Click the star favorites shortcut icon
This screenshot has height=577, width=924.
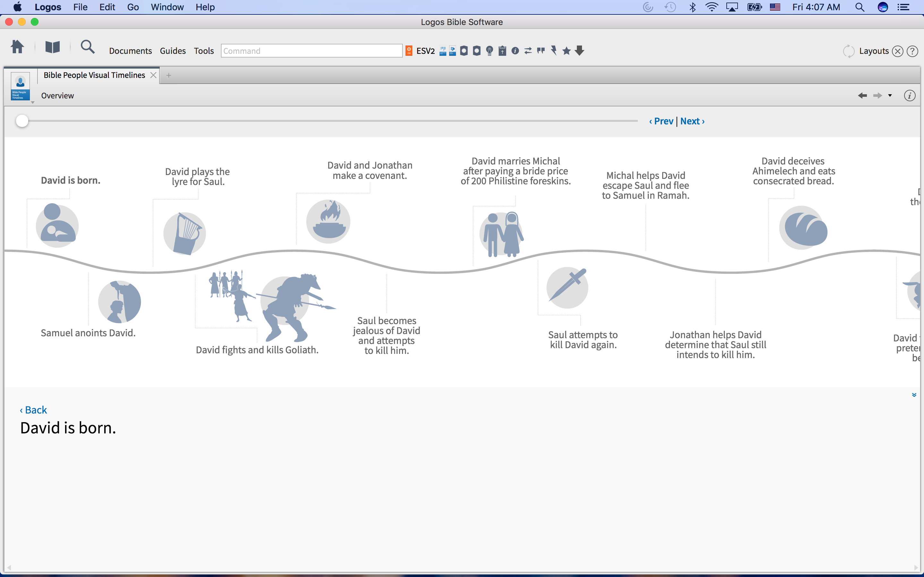pyautogui.click(x=567, y=51)
